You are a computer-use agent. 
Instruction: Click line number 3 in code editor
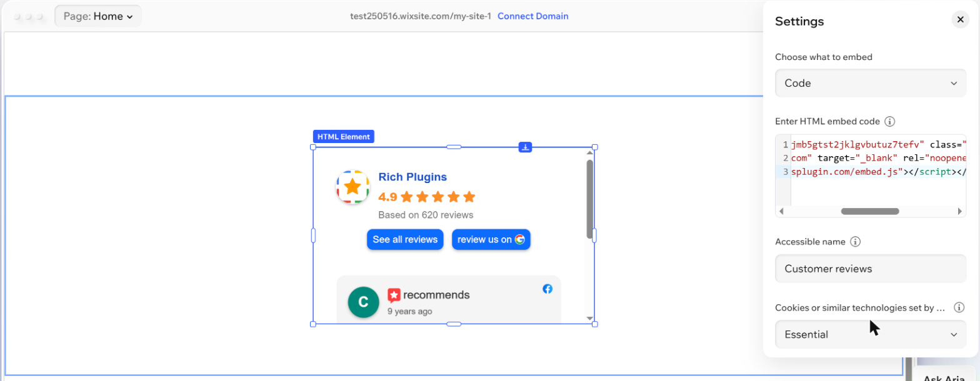pos(785,171)
